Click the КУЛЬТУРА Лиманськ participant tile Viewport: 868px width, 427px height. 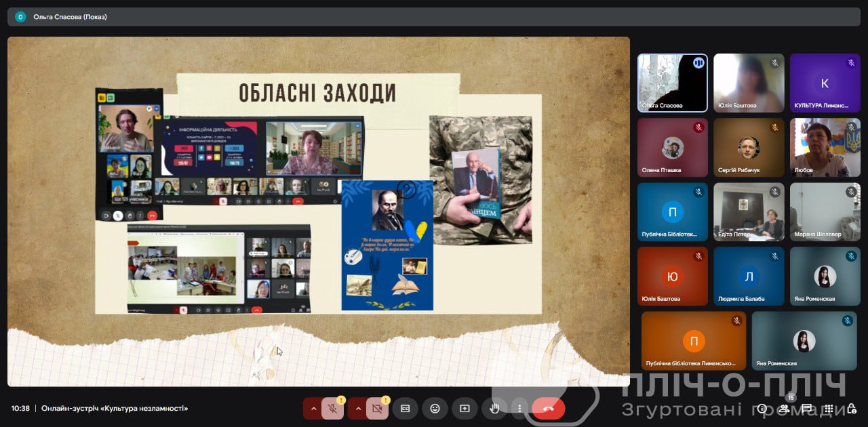point(825,83)
